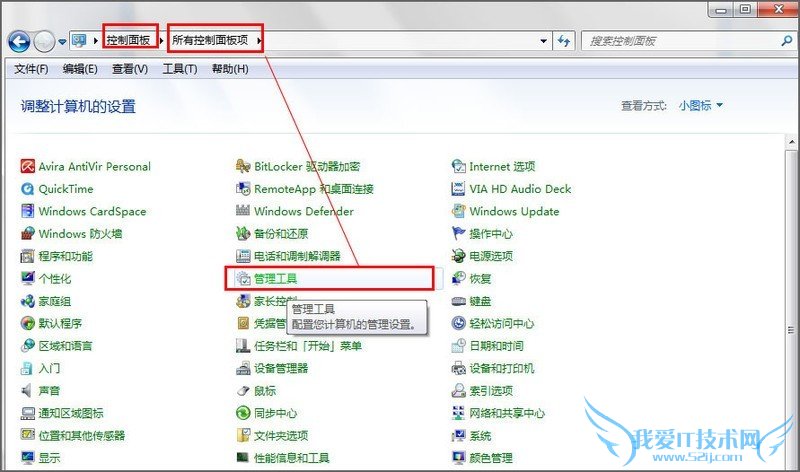Image resolution: width=800 pixels, height=472 pixels.
Task: Open the 鼠标 icon
Action: point(243,390)
